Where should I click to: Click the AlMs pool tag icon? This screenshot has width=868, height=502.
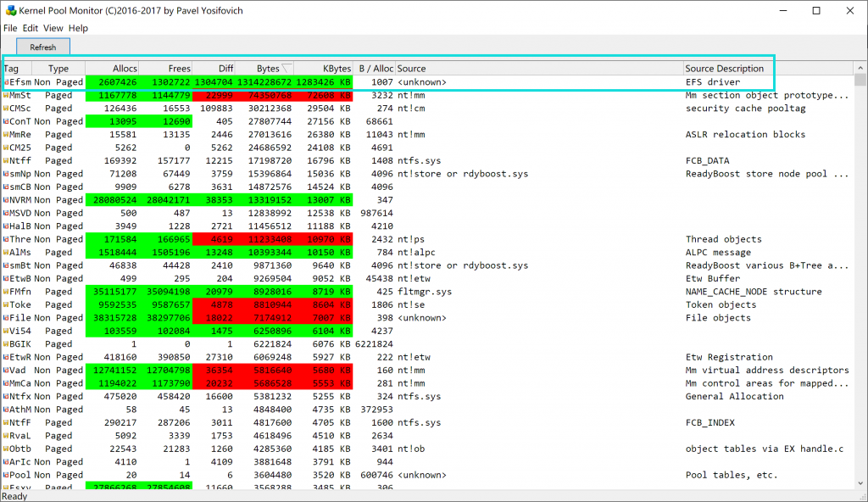6,253
